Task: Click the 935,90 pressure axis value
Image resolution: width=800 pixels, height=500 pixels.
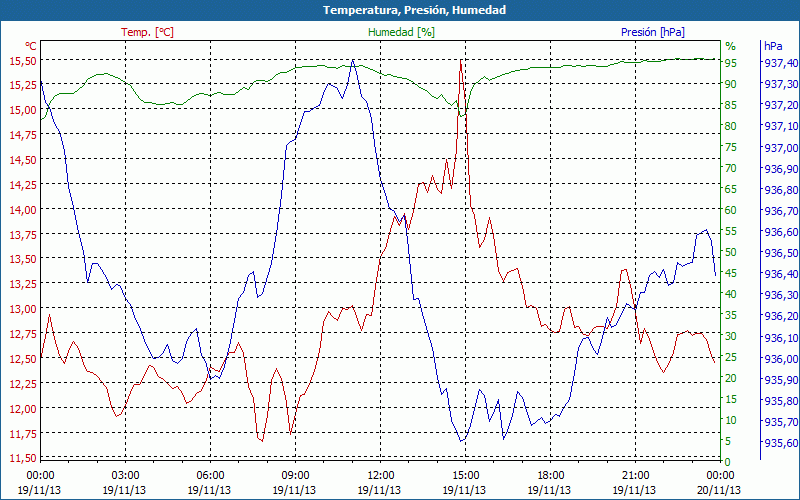Action: tap(779, 381)
